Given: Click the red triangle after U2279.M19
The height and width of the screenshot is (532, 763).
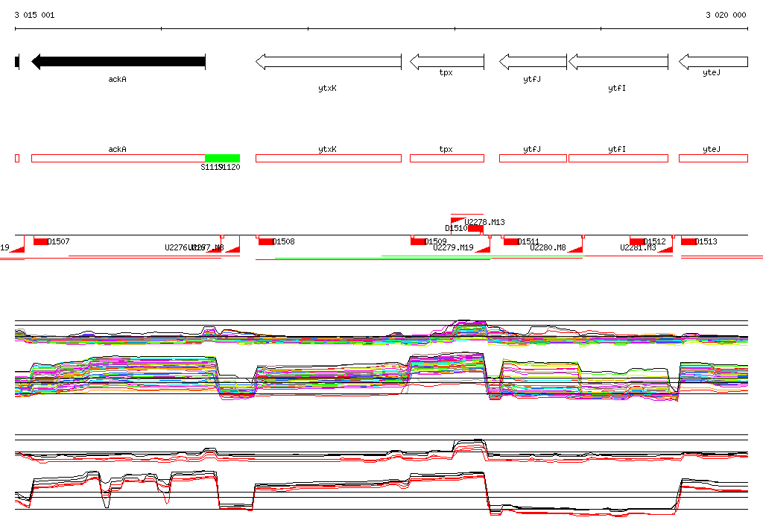Looking at the screenshot, I should 484,250.
